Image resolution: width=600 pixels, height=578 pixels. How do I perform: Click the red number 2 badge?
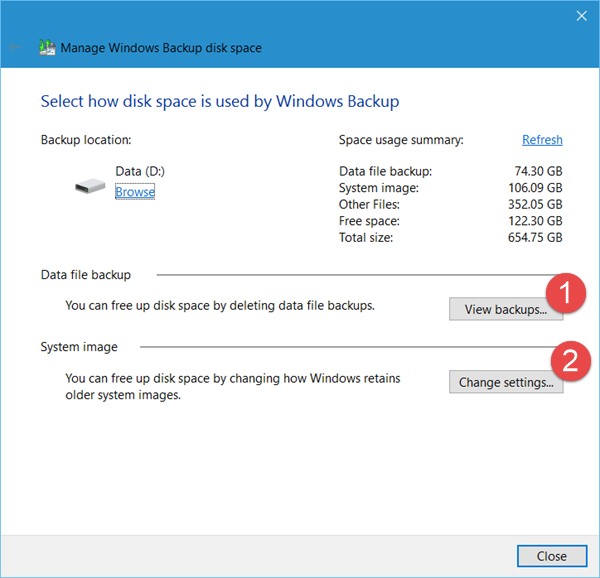point(569,361)
